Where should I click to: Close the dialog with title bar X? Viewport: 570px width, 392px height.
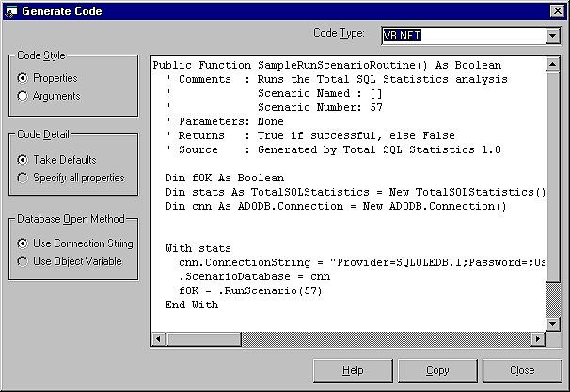click(x=557, y=11)
